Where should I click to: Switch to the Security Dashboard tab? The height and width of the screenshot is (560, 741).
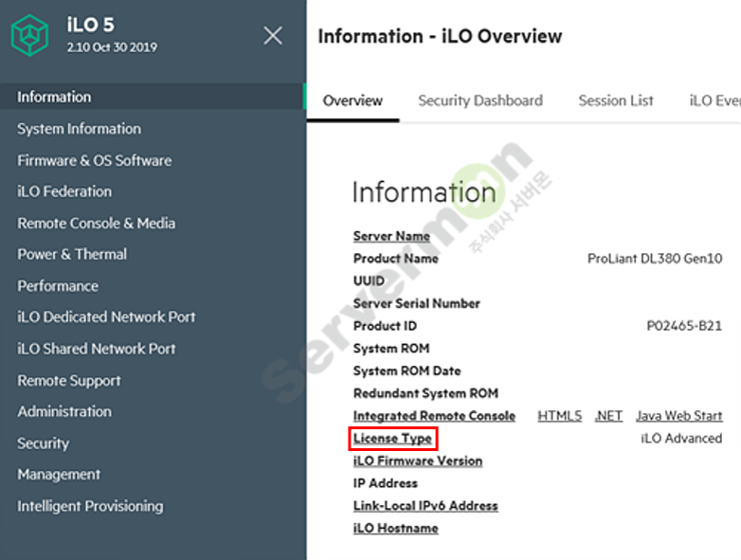(480, 100)
